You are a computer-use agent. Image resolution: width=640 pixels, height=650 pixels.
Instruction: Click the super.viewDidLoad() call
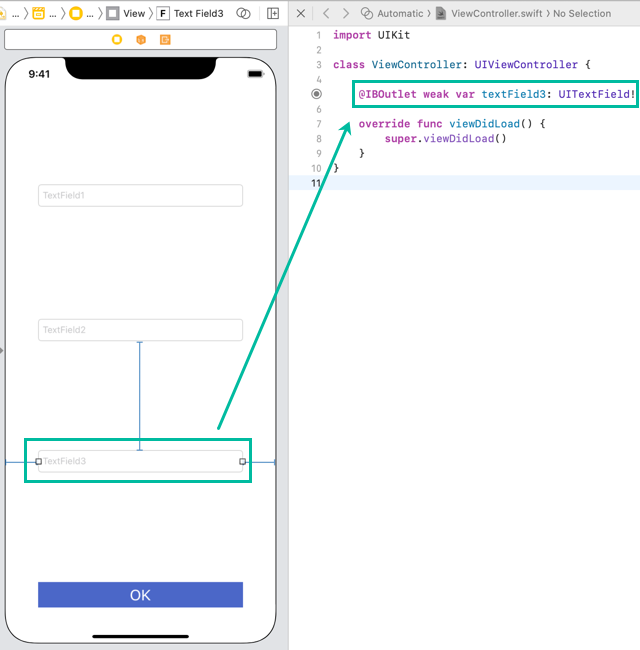click(x=446, y=138)
